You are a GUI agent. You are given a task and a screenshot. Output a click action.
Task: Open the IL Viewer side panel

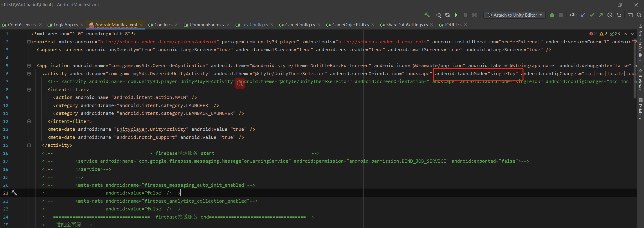641,79
